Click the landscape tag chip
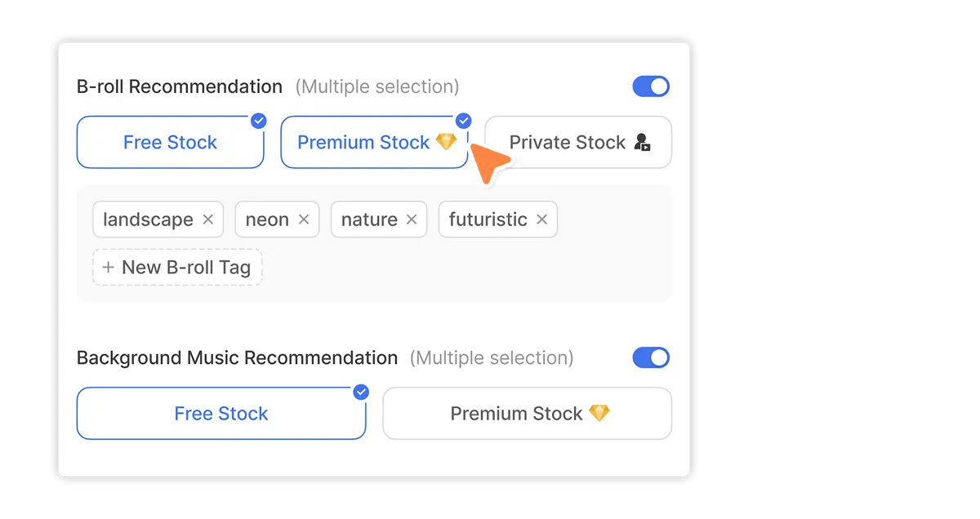This screenshot has height=519, width=980. 158,220
